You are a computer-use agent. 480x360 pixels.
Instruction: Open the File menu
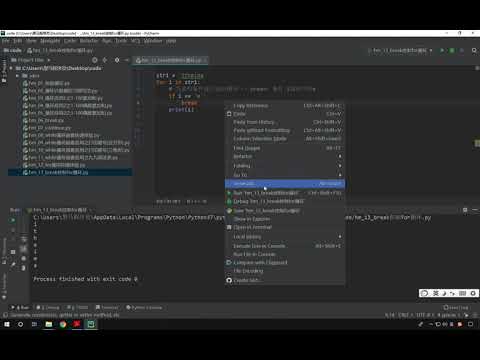[6, 41]
